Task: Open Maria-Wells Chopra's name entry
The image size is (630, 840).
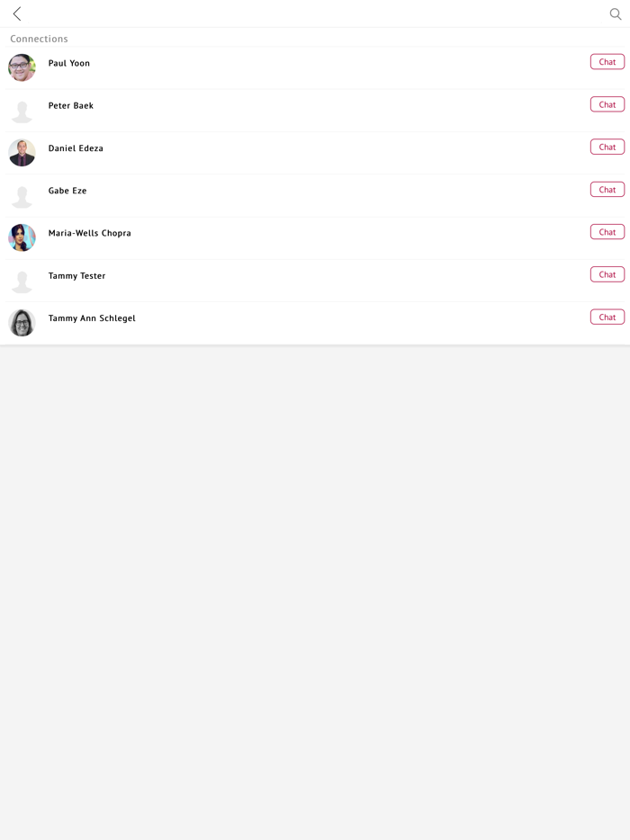Action: (90, 233)
